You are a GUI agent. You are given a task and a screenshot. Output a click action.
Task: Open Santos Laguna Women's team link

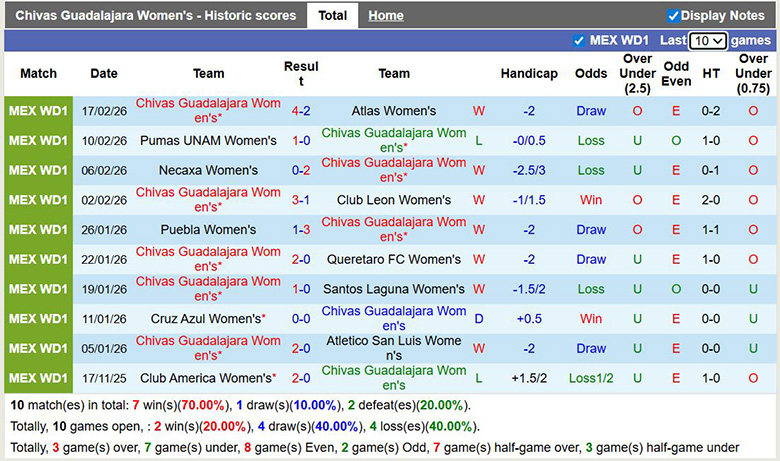pos(394,289)
